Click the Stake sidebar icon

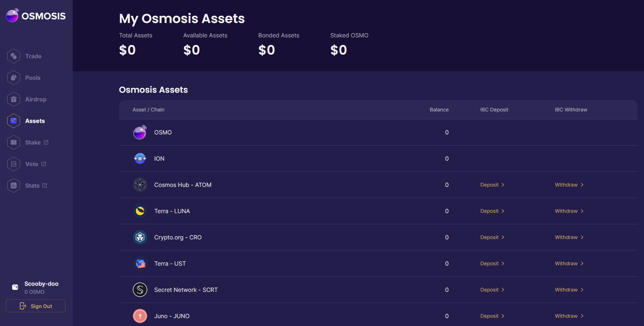pos(14,142)
